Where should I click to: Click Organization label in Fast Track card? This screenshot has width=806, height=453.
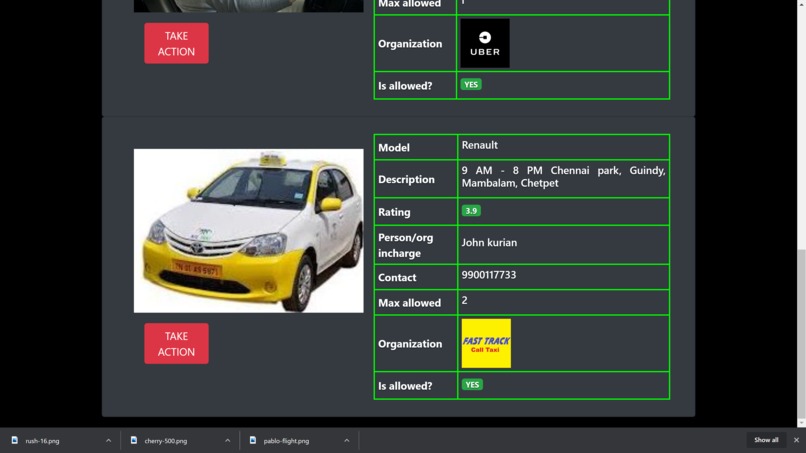[410, 343]
